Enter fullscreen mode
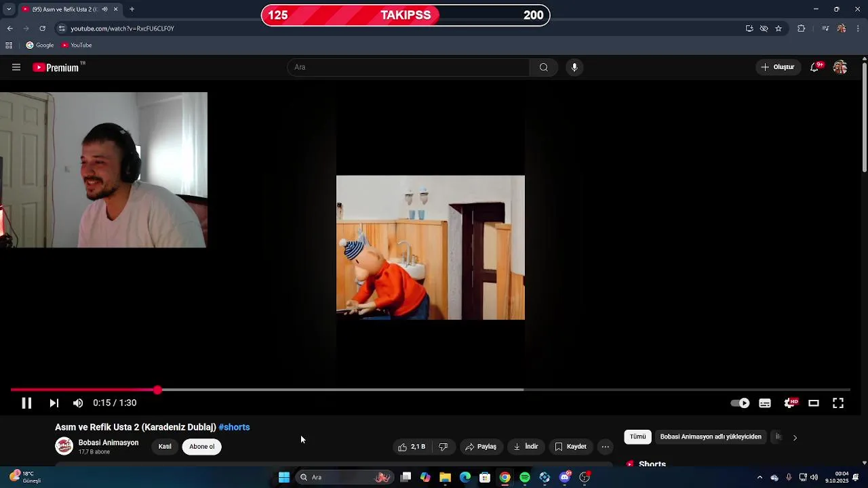 [x=838, y=403]
